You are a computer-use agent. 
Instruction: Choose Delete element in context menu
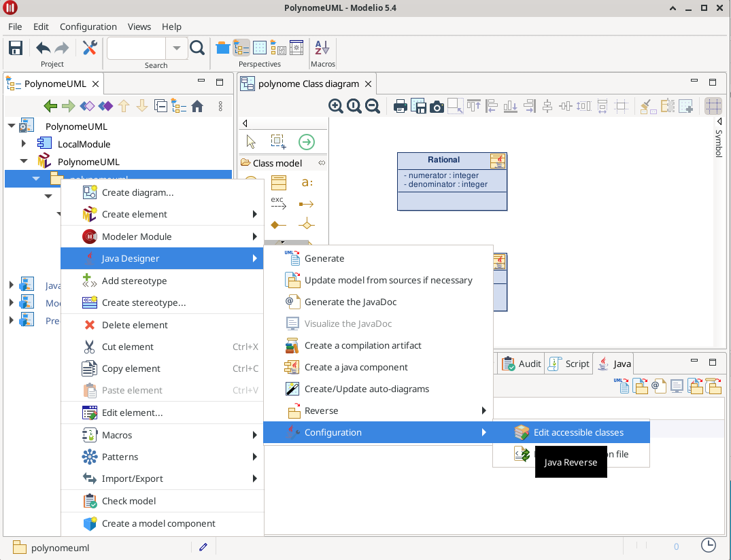pos(163,325)
